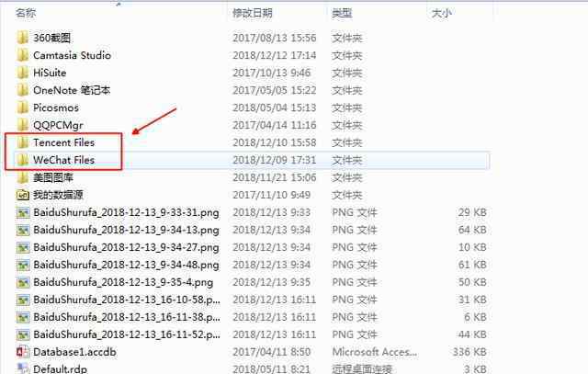Select the 美图图库 folder name
The image size is (588, 374).
point(53,177)
